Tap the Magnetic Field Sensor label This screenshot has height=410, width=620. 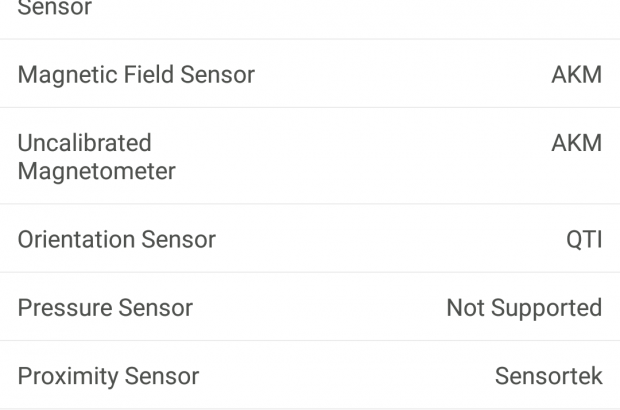pos(136,75)
